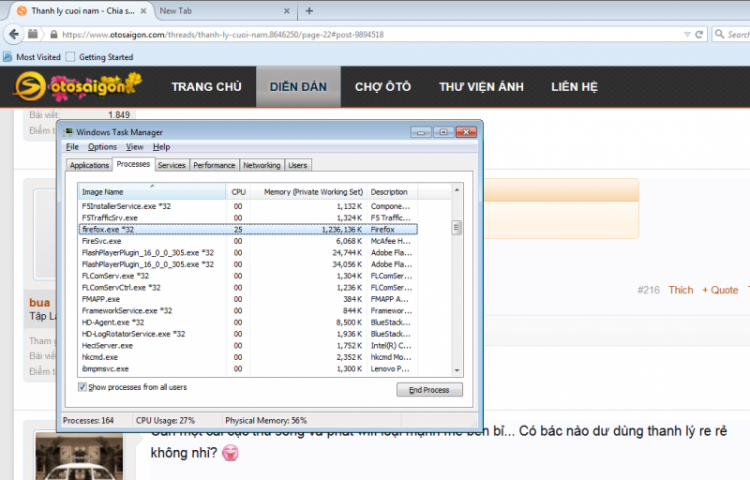Open a new tab with plus icon
Viewport: 750px width, 480px height.
click(x=309, y=11)
